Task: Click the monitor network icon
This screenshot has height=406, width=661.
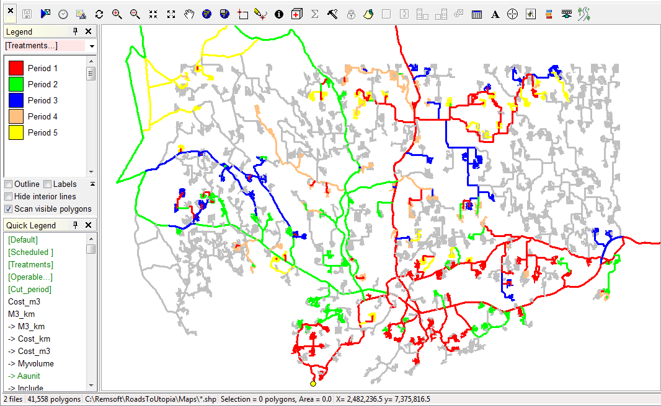Action: [x=567, y=14]
